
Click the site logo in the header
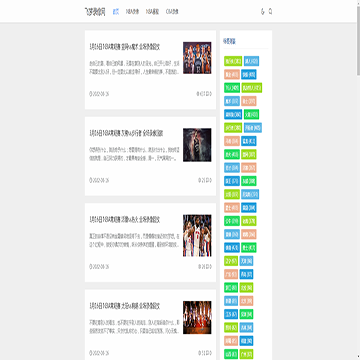pos(95,12)
